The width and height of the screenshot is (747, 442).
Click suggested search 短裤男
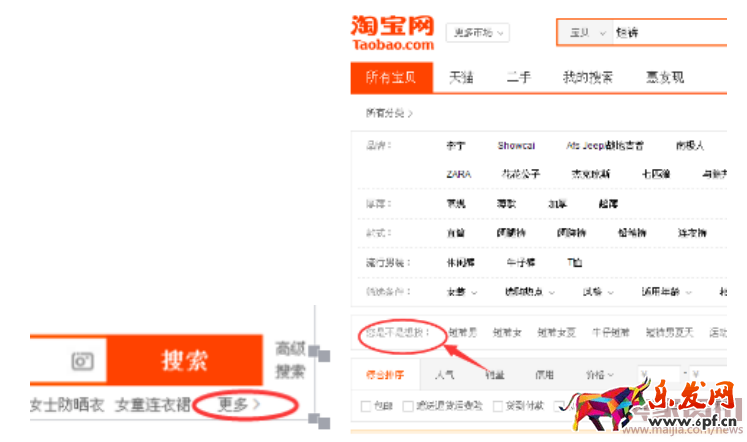pyautogui.click(x=463, y=332)
